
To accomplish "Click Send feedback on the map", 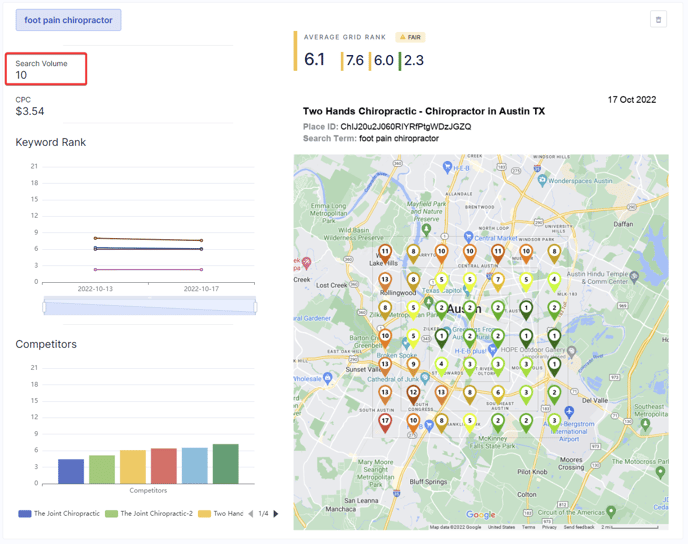I will [x=578, y=527].
